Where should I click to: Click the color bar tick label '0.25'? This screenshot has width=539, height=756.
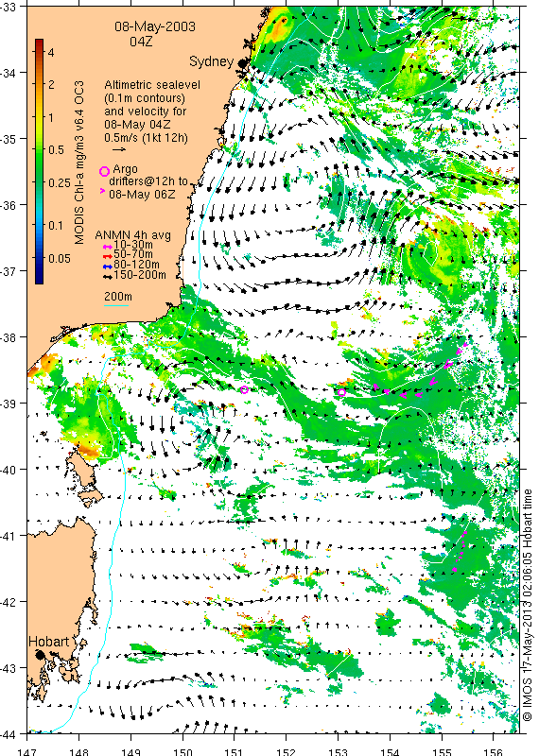[60, 182]
